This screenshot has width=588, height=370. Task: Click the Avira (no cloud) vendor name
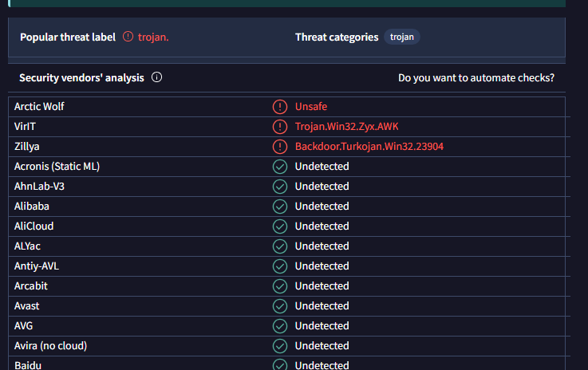click(50, 345)
